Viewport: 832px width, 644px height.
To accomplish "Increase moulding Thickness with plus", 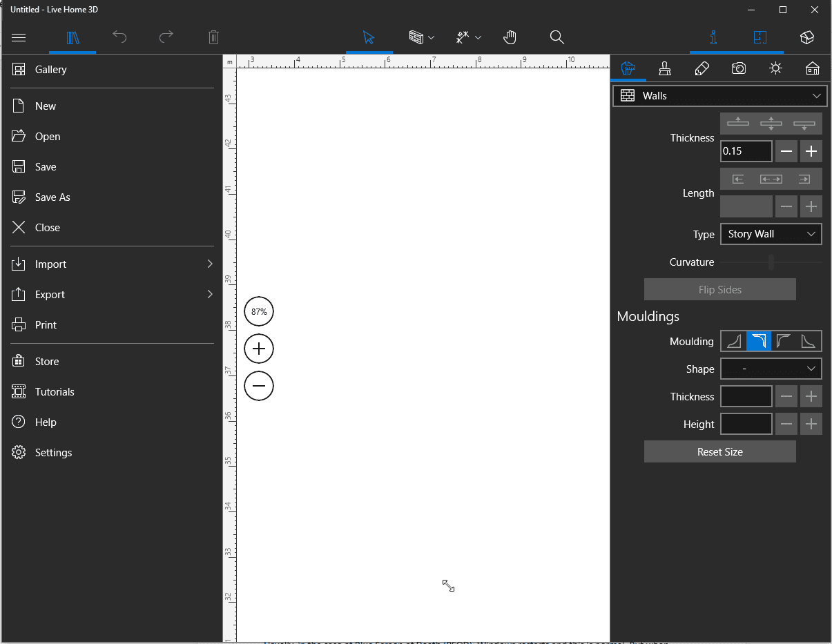I will (x=811, y=397).
